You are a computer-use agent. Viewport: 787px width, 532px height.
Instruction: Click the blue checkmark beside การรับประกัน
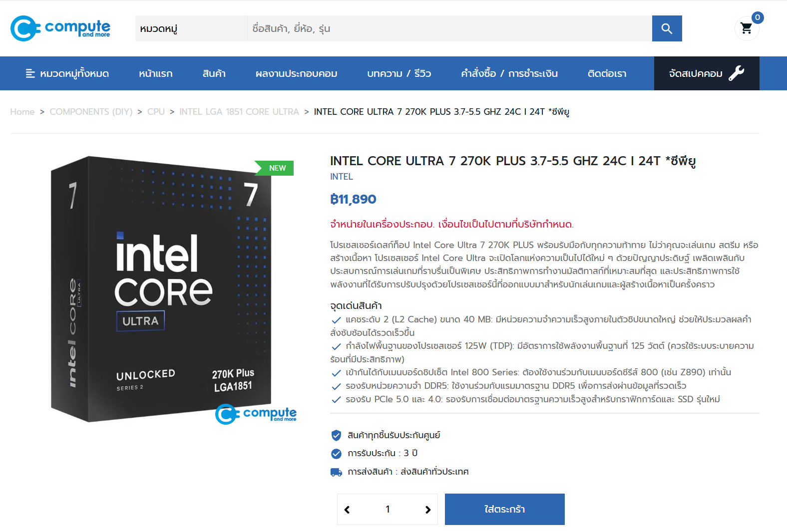click(336, 454)
